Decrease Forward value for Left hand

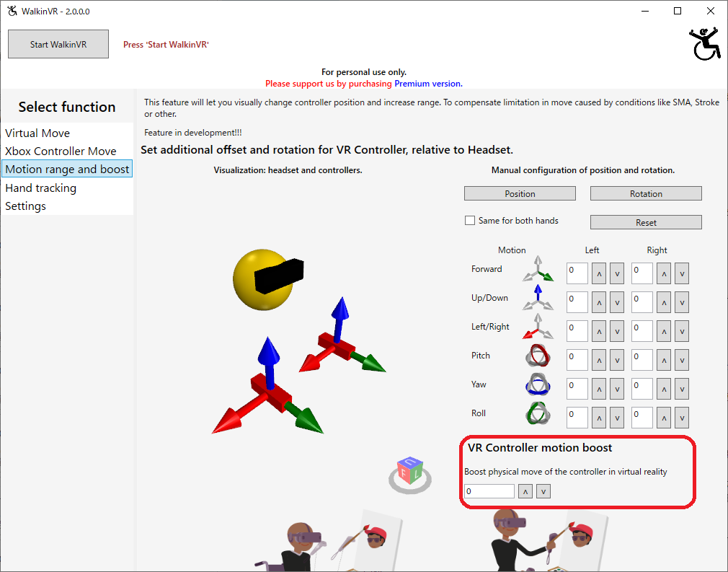coord(617,273)
